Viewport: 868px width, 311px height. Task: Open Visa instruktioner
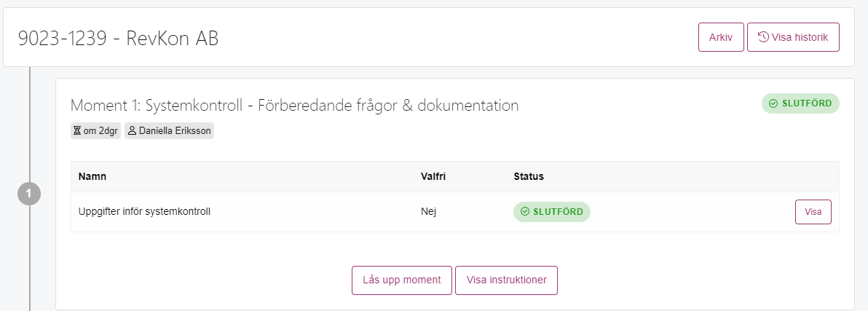click(x=507, y=280)
